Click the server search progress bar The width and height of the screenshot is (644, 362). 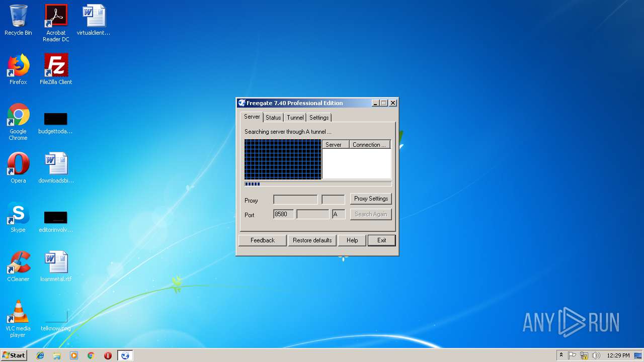[x=318, y=184]
